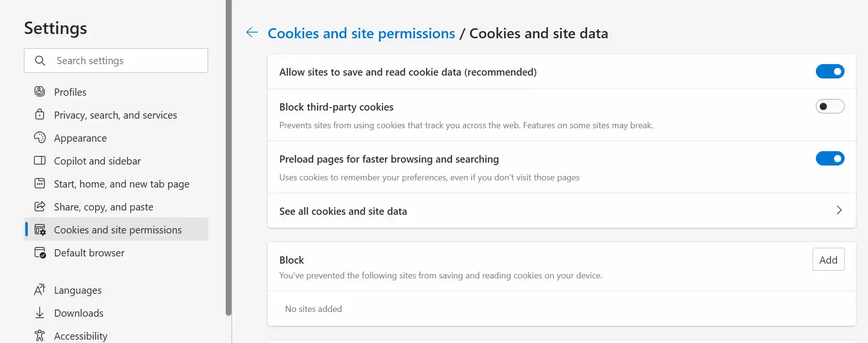Viewport: 868px width, 343px height.
Task: Click the Share, copy, and paste icon
Action: coord(40,206)
